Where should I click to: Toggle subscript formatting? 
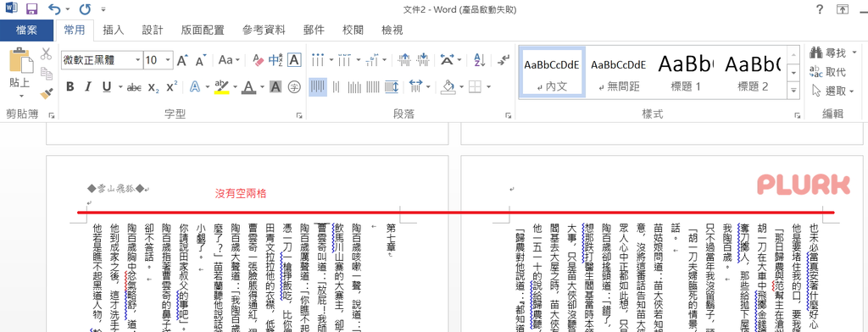154,87
